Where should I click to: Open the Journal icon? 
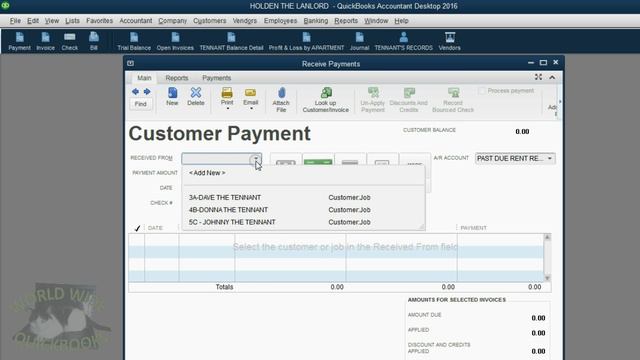(359, 42)
